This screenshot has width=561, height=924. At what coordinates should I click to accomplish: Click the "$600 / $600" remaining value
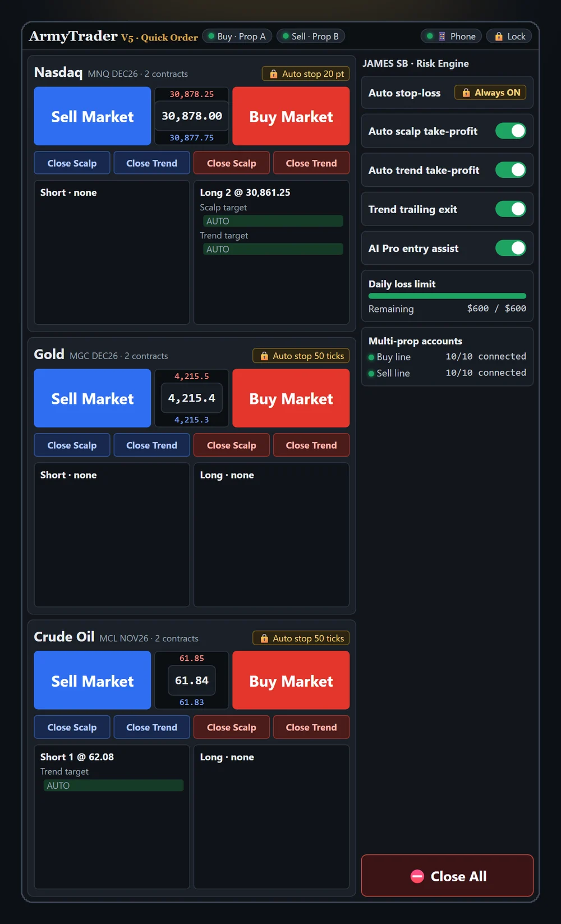496,309
